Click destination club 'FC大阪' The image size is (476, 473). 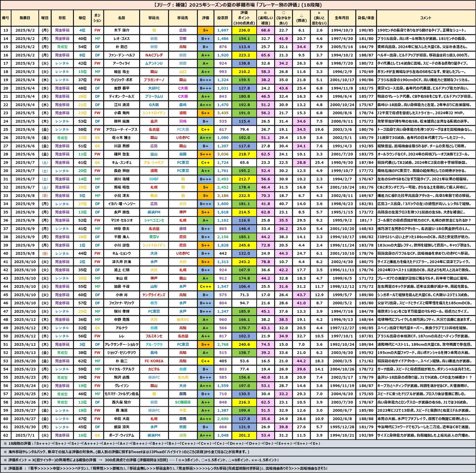(183, 130)
